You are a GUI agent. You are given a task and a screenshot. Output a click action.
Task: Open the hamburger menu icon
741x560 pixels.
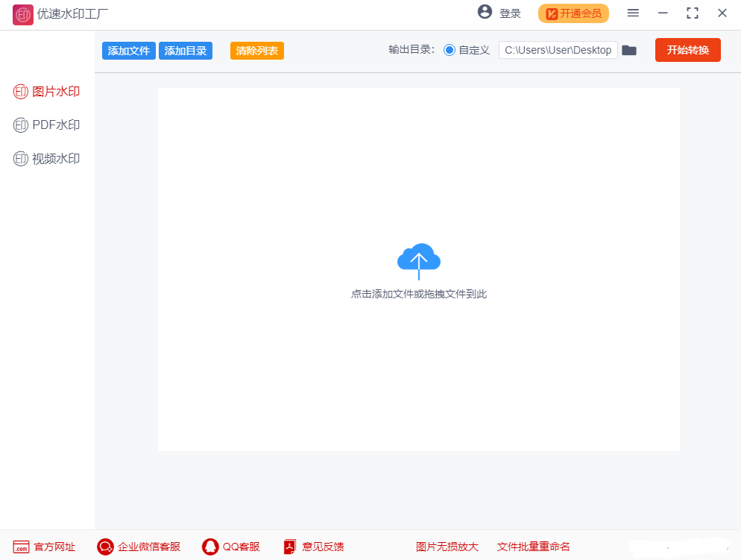633,13
